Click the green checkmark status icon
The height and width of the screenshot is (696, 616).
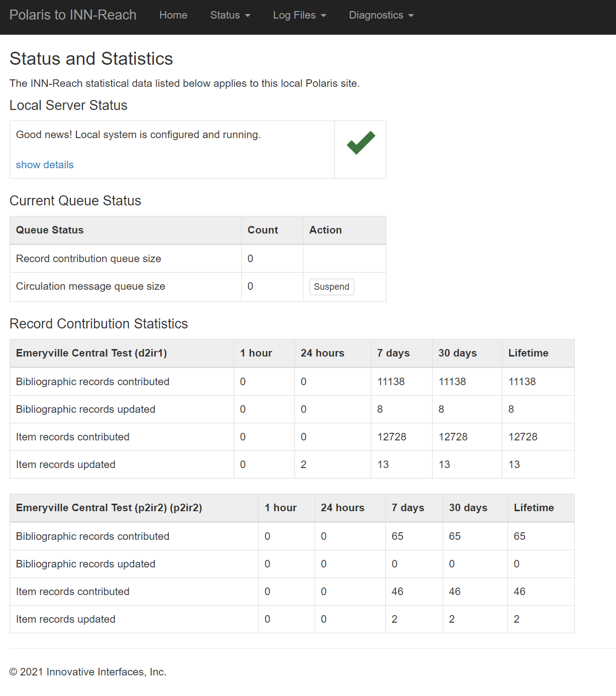(x=361, y=143)
